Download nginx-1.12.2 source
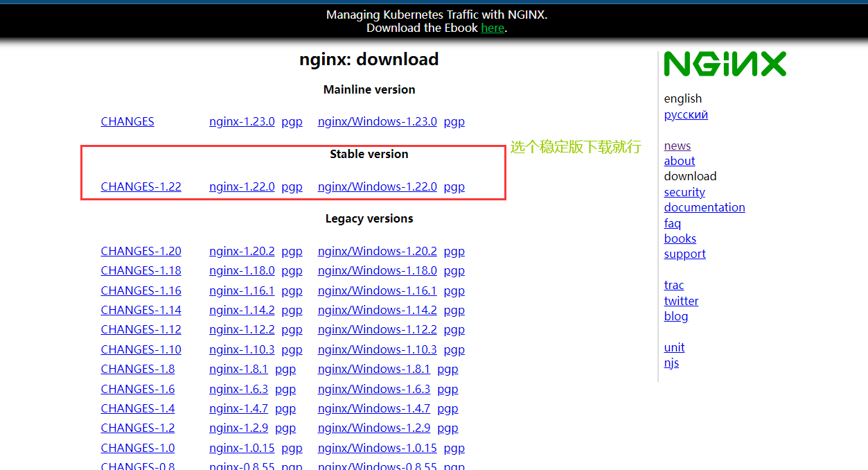Screen dimensions: 868x470 click(242, 329)
